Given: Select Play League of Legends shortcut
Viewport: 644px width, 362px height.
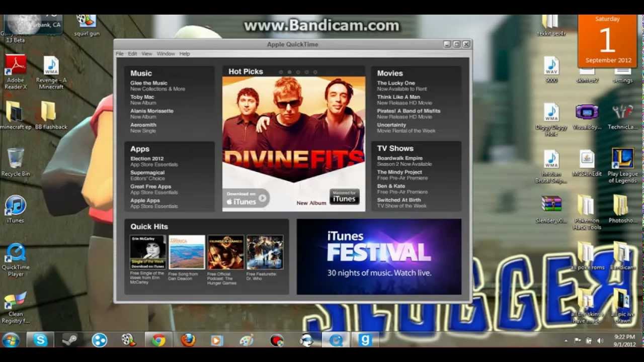Looking at the screenshot, I should click(x=622, y=166).
